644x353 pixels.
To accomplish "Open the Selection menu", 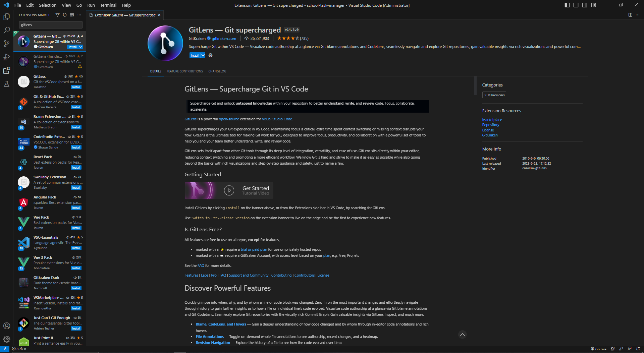I will pos(48,5).
